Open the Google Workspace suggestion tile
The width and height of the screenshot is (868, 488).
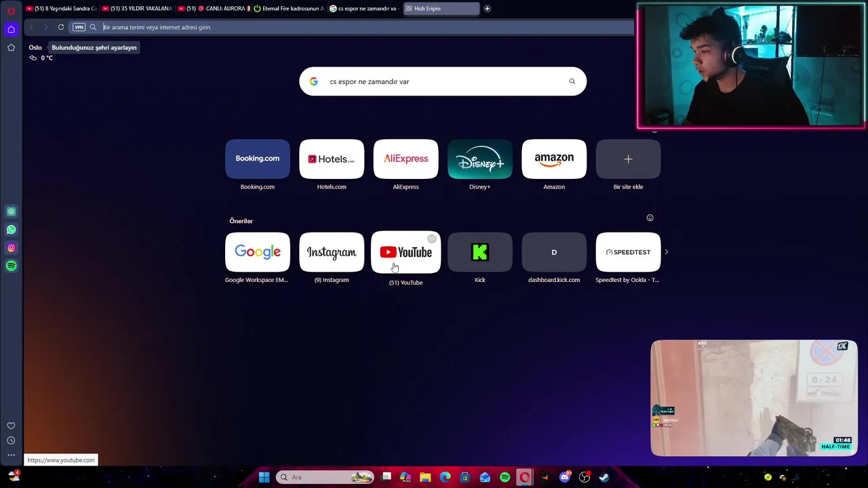[258, 252]
